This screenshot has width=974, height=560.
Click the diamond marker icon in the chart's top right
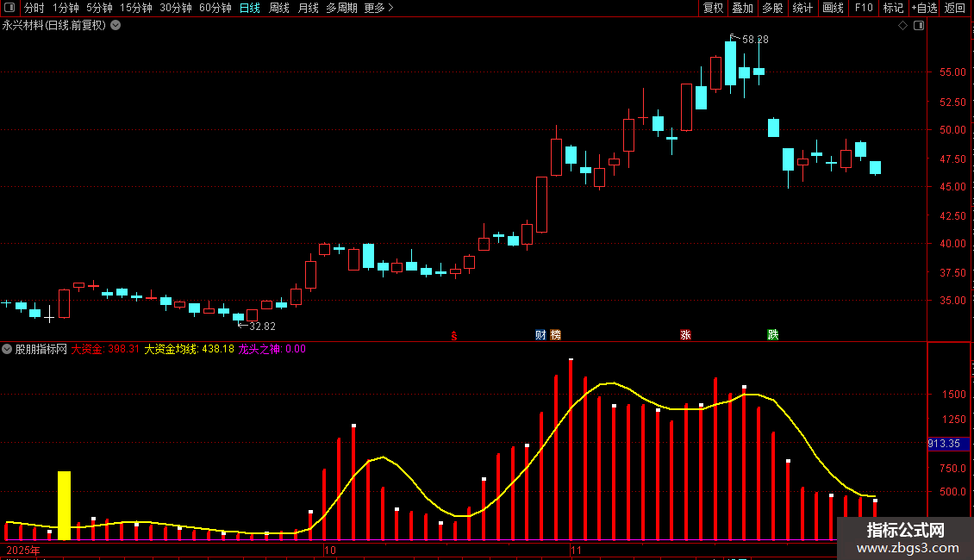903,26
